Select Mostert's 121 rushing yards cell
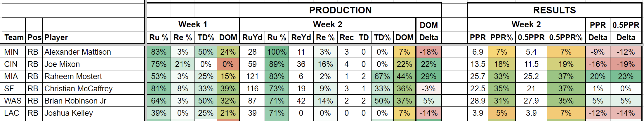 pyautogui.click(x=252, y=76)
